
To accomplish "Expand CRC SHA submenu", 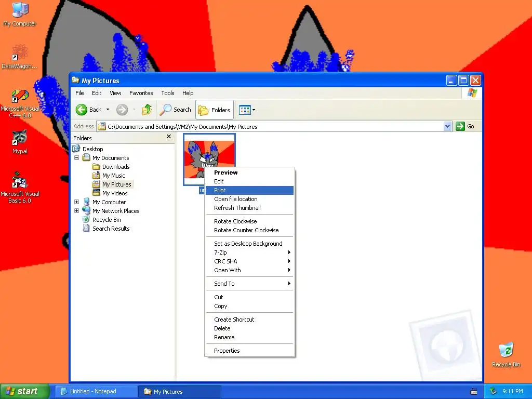I will [x=250, y=261].
